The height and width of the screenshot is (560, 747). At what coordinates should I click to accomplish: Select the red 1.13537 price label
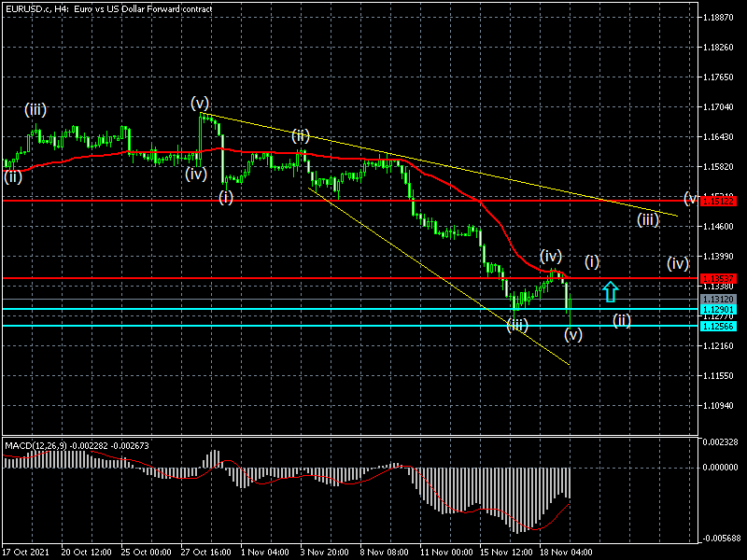[717, 278]
